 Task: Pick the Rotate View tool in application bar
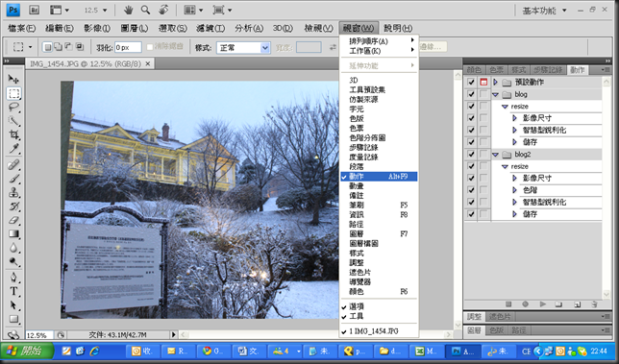pos(163,10)
